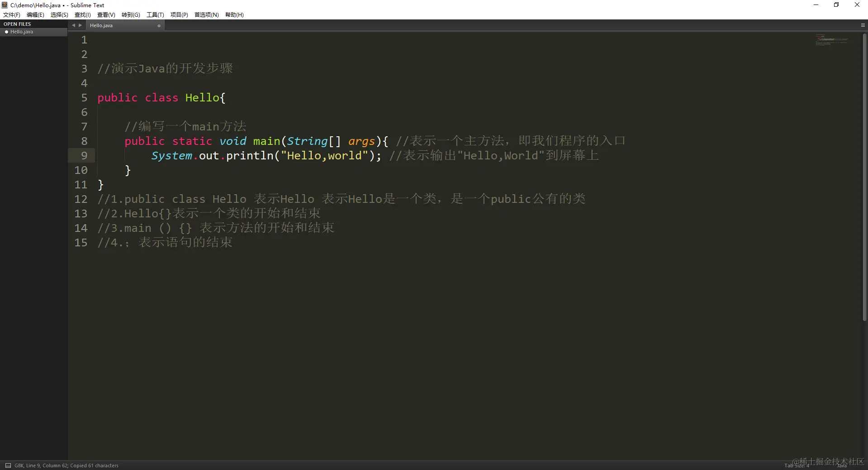868x470 pixels.
Task: Click the Sublime Text icon in the title bar
Action: (5, 5)
